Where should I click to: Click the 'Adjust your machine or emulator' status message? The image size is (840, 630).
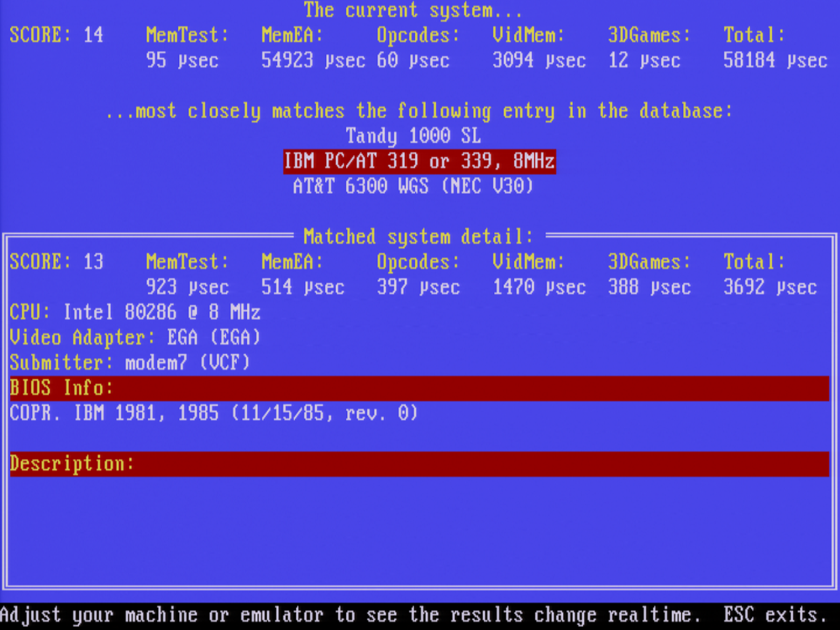click(x=351, y=615)
